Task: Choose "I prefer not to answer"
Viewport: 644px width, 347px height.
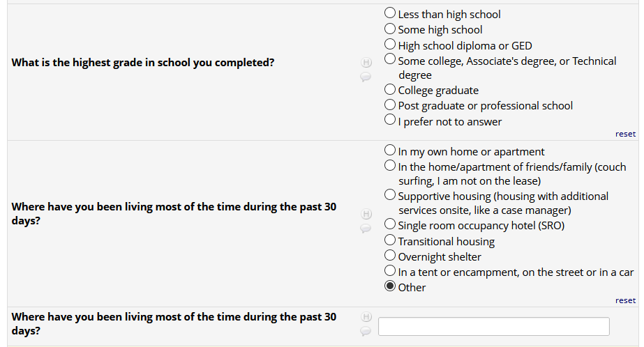Action: [x=390, y=120]
